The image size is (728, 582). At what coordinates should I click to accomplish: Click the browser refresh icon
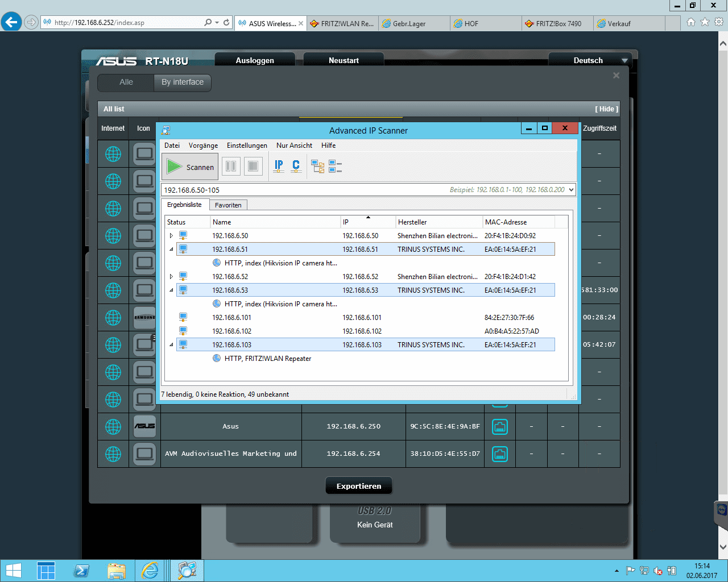tap(226, 23)
